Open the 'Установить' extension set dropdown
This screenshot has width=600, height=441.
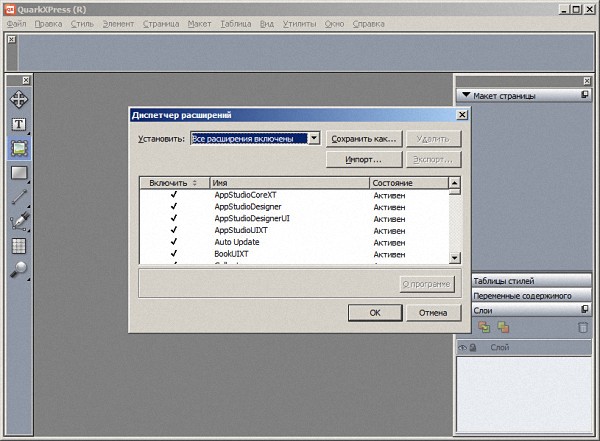314,139
